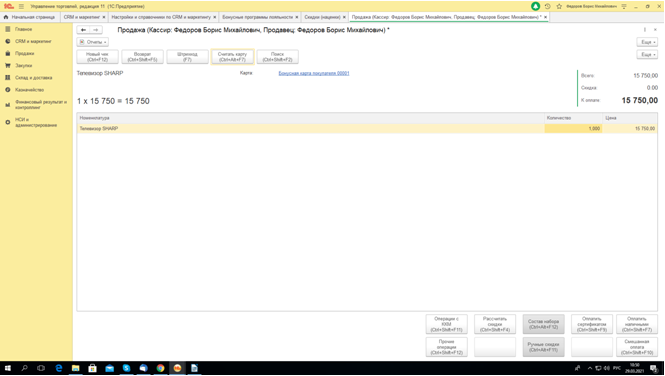
Task: Open the Еще menu beside the Отчеты row
Action: coord(647,42)
